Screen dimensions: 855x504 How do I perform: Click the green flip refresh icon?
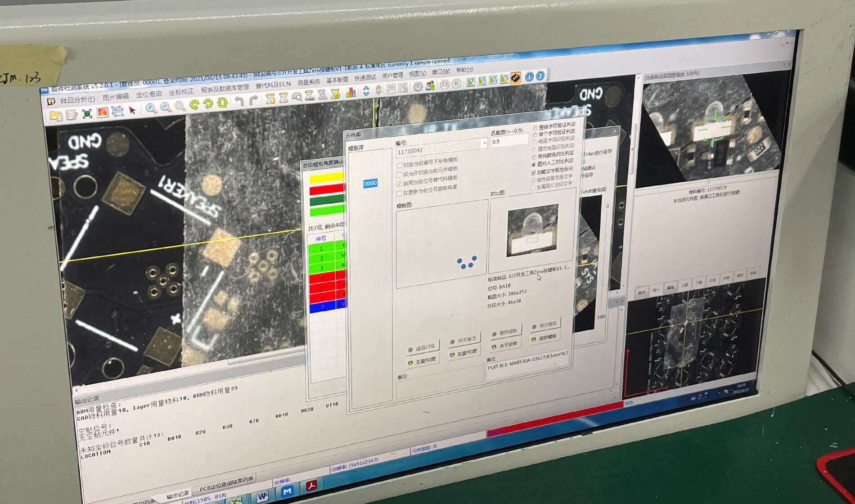pos(223,103)
